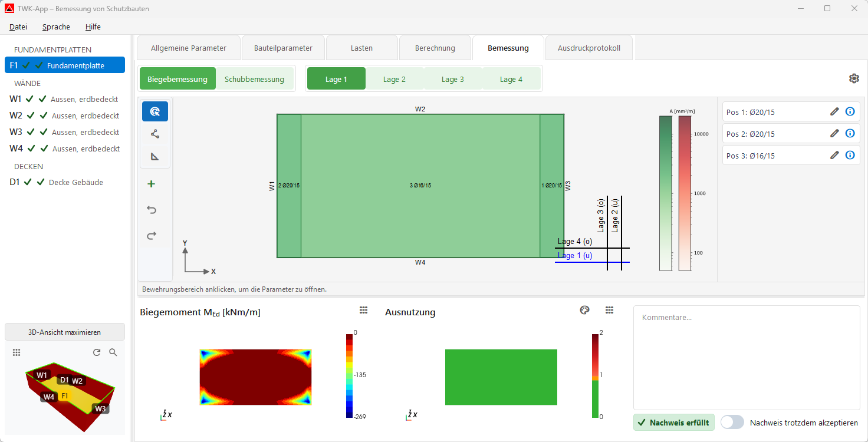Image resolution: width=868 pixels, height=442 pixels.
Task: Click the green plus add icon
Action: 152,184
